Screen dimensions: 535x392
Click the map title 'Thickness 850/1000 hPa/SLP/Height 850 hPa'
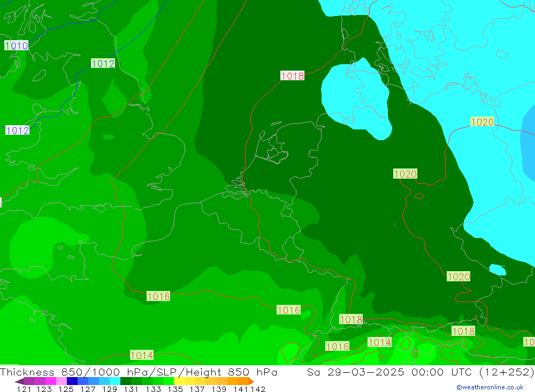coord(139,372)
